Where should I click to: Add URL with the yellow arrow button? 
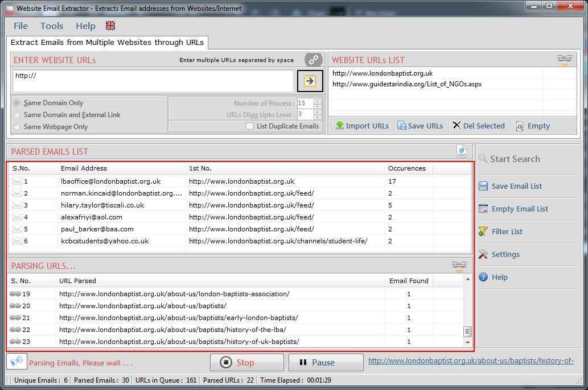[x=310, y=81]
